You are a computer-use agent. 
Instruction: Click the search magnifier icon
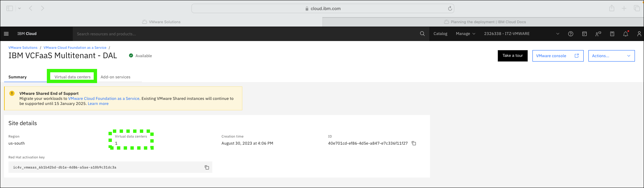(x=422, y=34)
